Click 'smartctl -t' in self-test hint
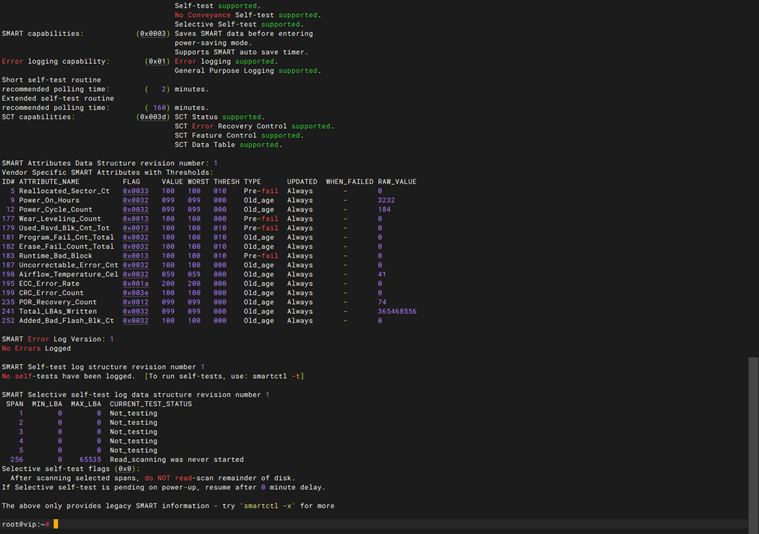The height and width of the screenshot is (534, 759). click(276, 376)
